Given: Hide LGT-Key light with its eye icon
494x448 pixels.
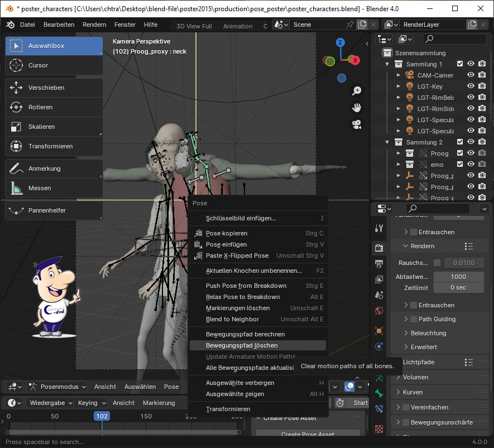Looking at the screenshot, I should click(x=471, y=86).
